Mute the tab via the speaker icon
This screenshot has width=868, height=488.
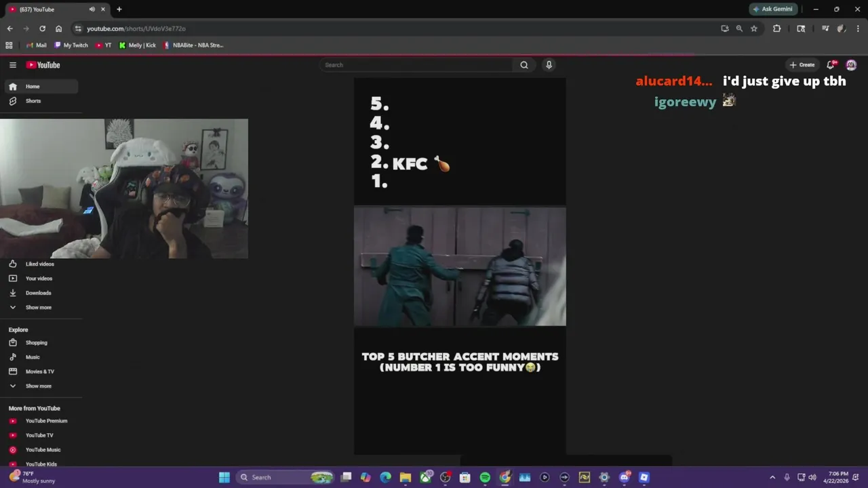92,9
